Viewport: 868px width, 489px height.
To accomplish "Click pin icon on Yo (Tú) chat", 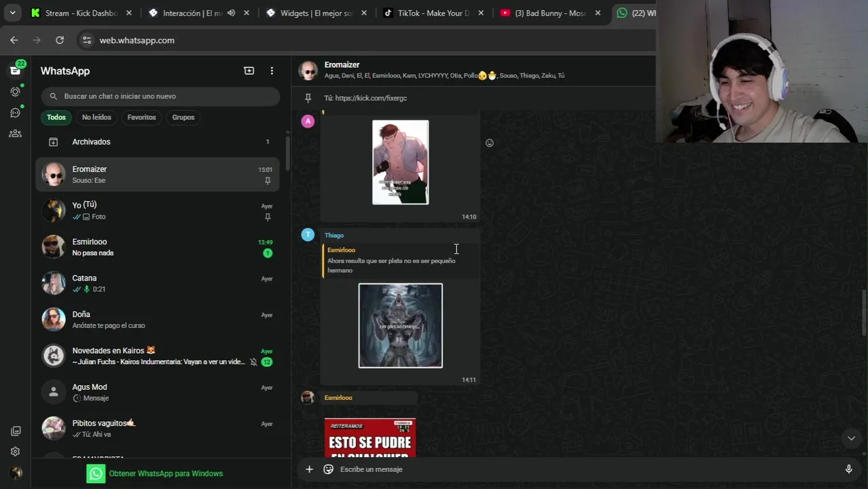I will point(268,217).
